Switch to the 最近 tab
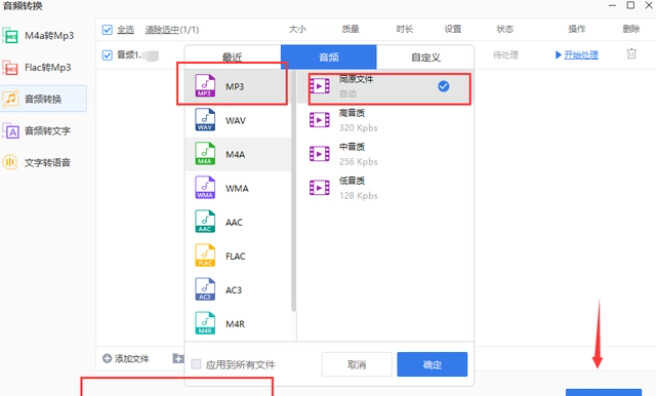This screenshot has height=396, width=668. click(233, 57)
